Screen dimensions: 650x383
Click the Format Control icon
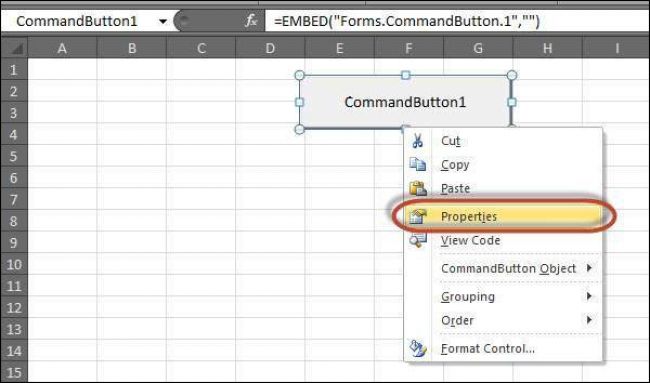point(417,348)
